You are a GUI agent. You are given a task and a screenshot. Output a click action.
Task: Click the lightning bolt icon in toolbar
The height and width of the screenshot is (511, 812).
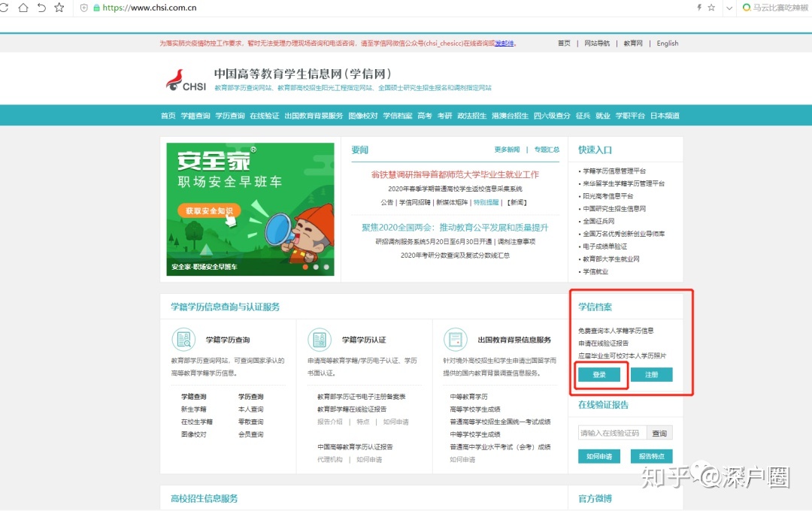tap(699, 8)
